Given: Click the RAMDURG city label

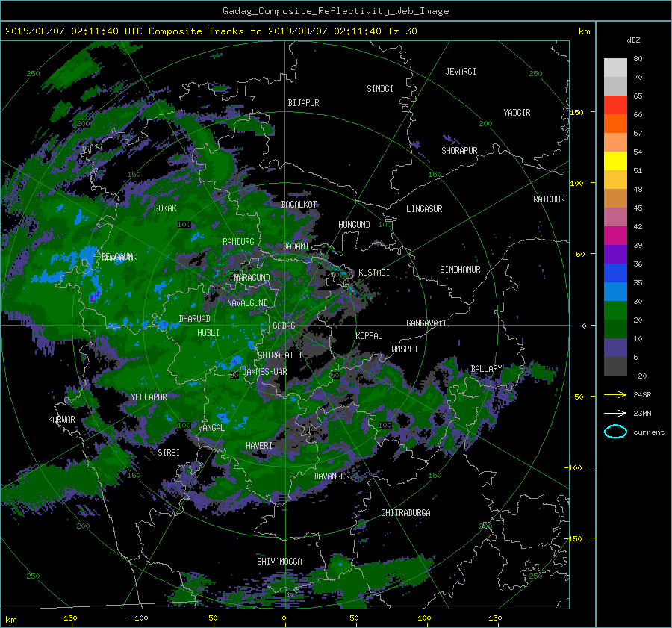Looking at the screenshot, I should [238, 242].
